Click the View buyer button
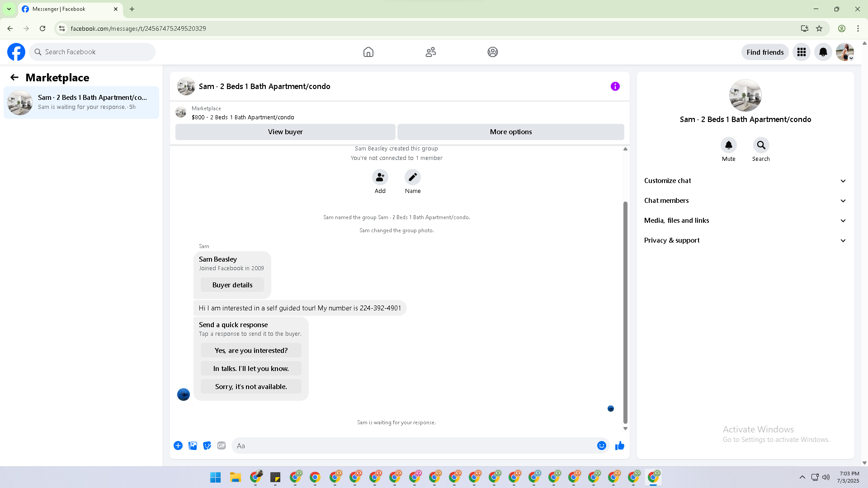868x488 pixels. 285,132
